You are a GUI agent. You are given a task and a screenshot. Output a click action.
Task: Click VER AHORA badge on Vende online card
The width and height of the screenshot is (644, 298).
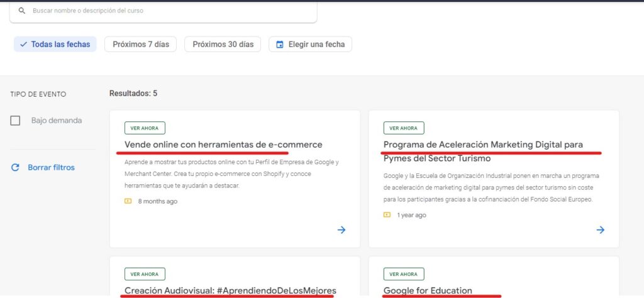click(x=145, y=128)
